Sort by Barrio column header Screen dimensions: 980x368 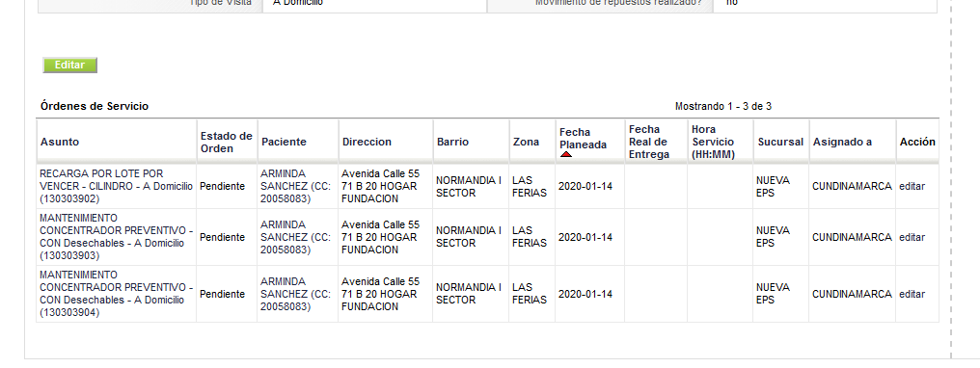pyautogui.click(x=452, y=142)
